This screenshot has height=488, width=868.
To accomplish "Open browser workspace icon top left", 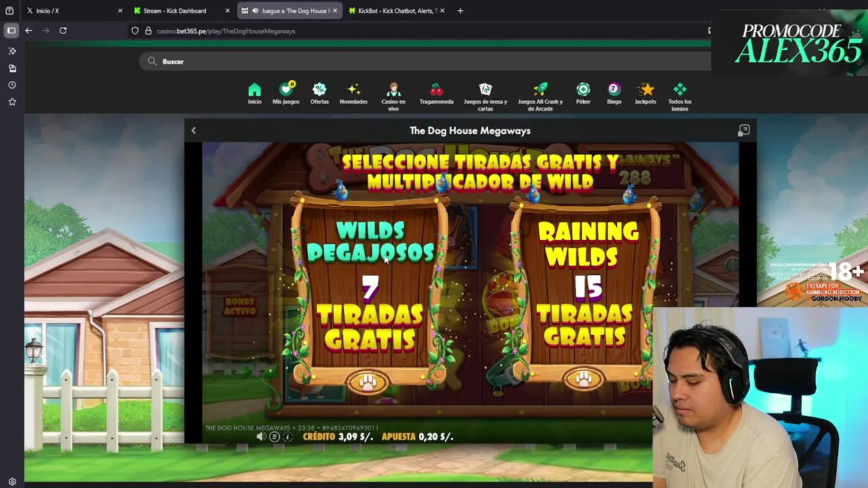I will coord(9,11).
